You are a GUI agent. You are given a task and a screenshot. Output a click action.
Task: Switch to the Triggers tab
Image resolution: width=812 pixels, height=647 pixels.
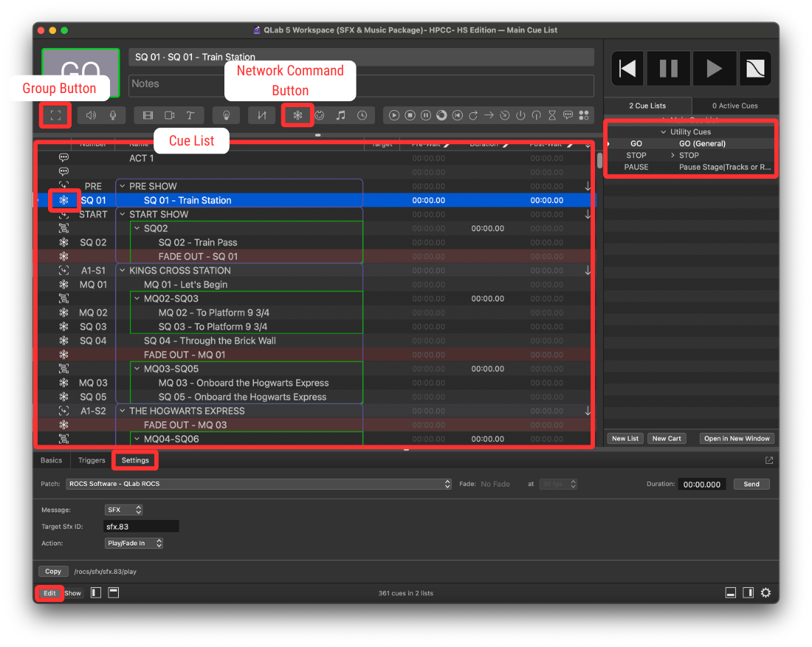pyautogui.click(x=91, y=459)
